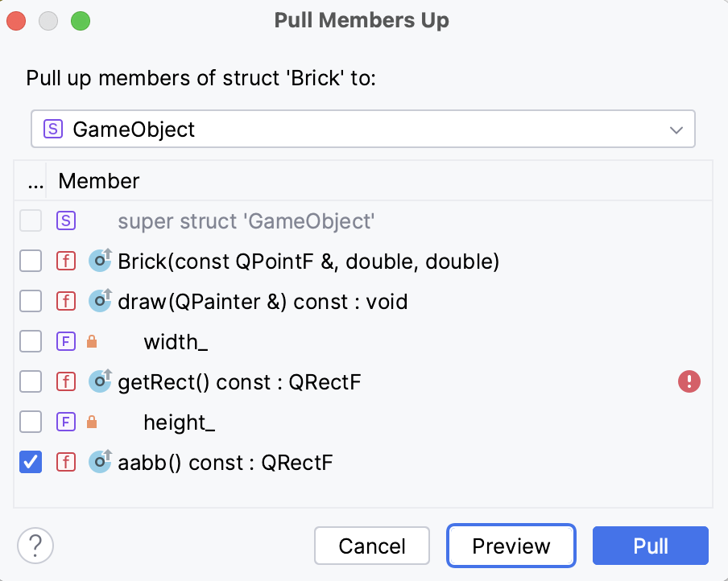
Task: Expand the GameObject target dropdown arrow
Action: point(676,129)
